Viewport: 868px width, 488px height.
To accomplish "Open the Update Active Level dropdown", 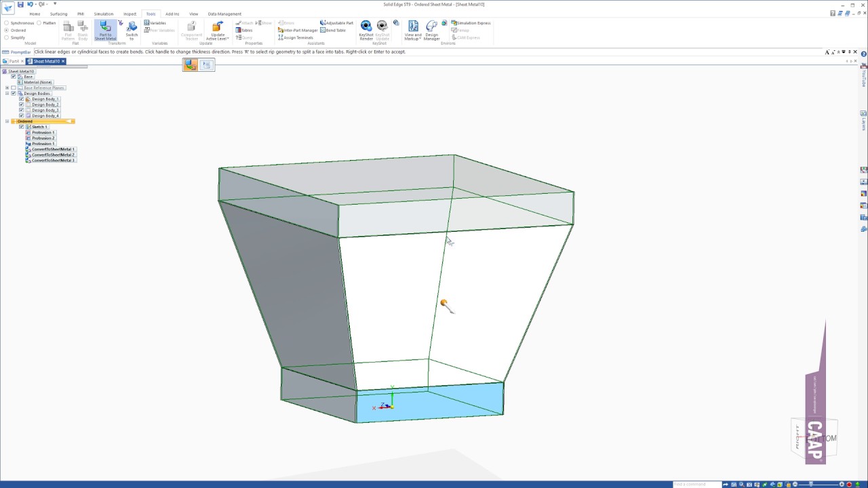I will (218, 30).
